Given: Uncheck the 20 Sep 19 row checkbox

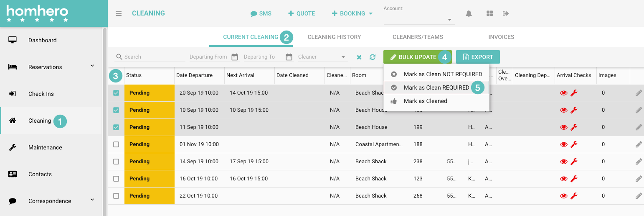Looking at the screenshot, I should pyautogui.click(x=116, y=93).
